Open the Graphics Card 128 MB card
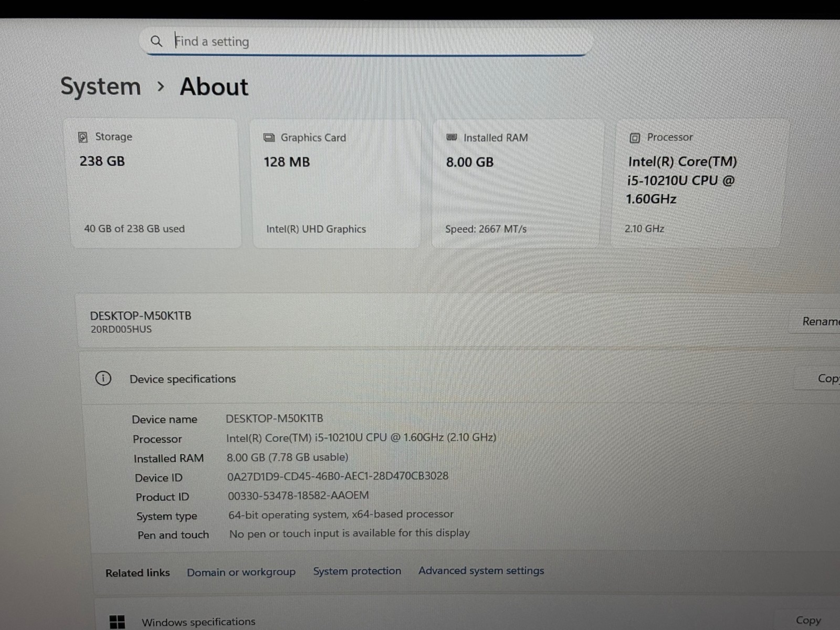 [x=336, y=183]
